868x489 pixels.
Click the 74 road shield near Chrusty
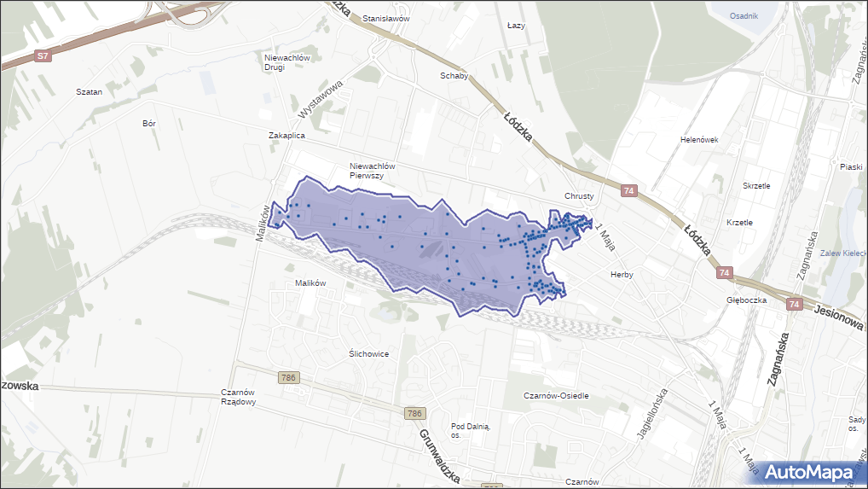click(628, 190)
